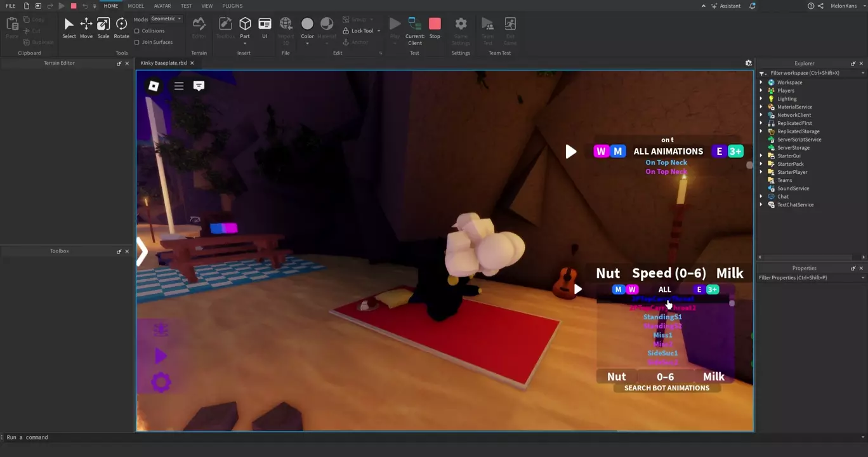Open the PLUGINS ribbon tab

[232, 6]
